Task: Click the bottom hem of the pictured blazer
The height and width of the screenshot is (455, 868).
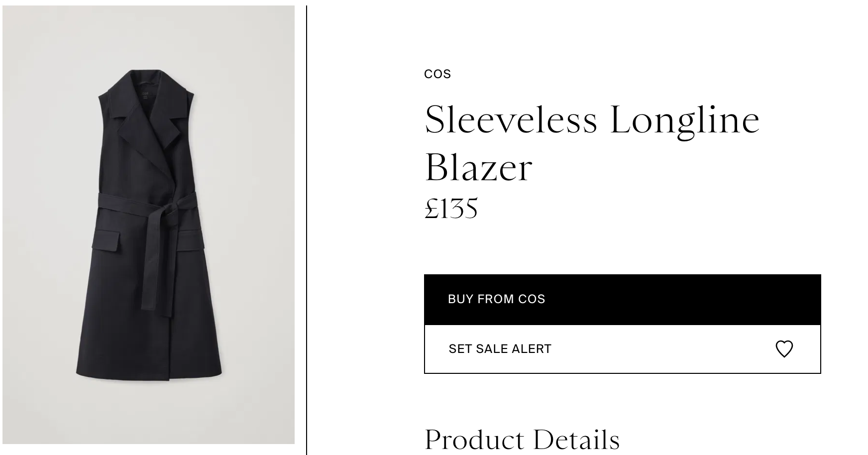Action: (x=148, y=374)
